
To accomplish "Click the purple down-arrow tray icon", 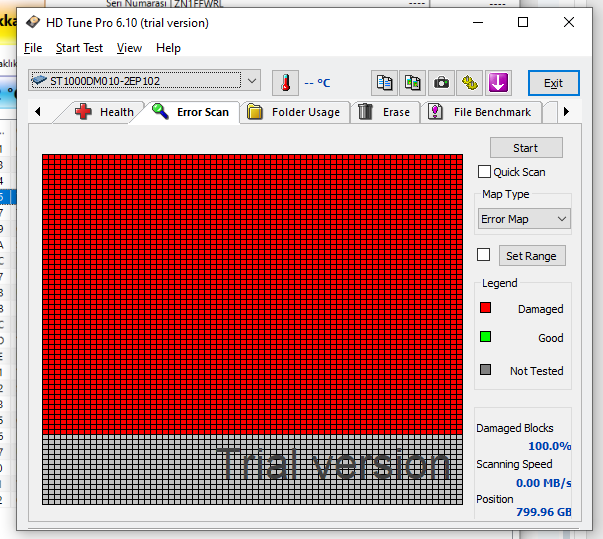I will (x=498, y=83).
